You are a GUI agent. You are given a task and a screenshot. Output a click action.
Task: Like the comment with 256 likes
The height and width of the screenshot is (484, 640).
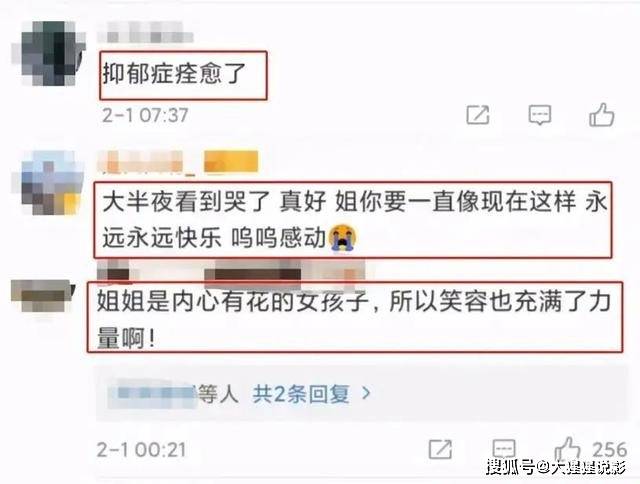tap(567, 449)
